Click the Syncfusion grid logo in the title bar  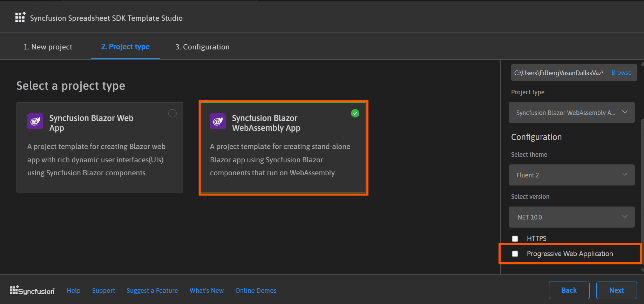[x=20, y=18]
